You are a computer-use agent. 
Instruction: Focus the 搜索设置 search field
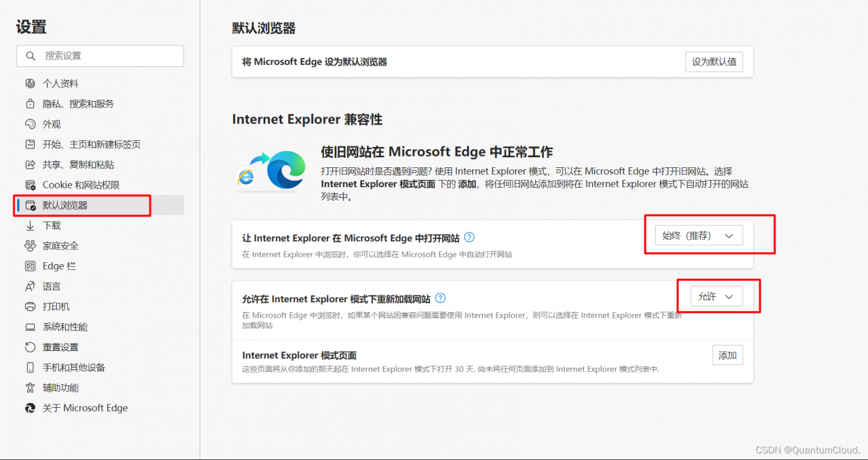tap(100, 56)
